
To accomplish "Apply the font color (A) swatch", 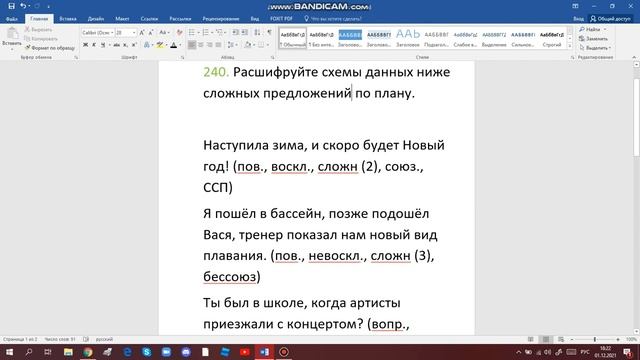I will tap(173, 45).
